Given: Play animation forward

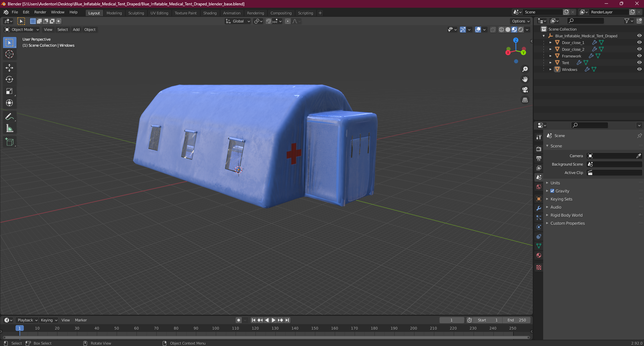Looking at the screenshot, I should point(274,320).
